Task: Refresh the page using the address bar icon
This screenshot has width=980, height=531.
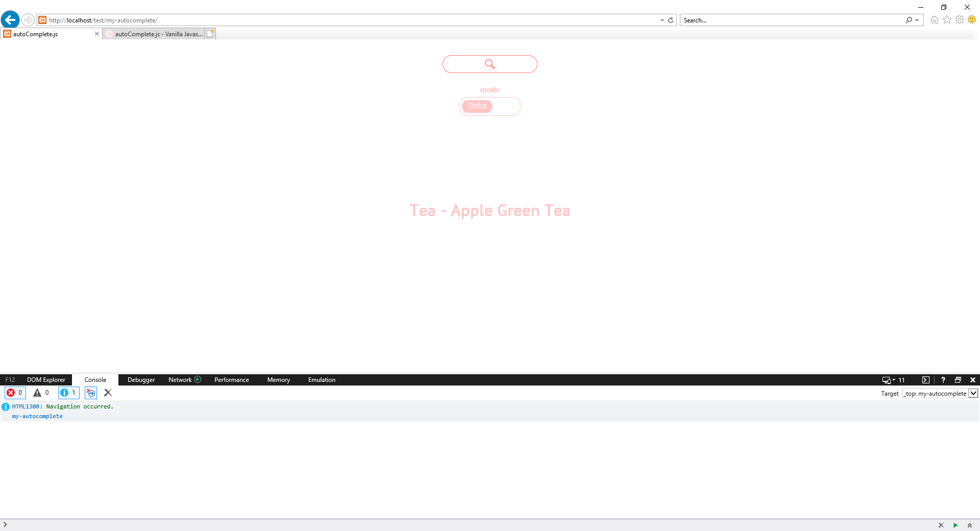Action: [671, 20]
